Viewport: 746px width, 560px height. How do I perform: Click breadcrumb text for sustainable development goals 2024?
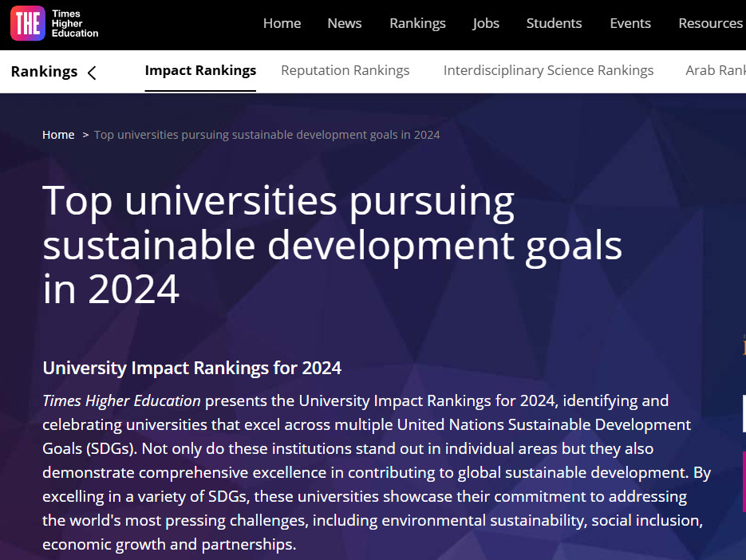click(267, 135)
